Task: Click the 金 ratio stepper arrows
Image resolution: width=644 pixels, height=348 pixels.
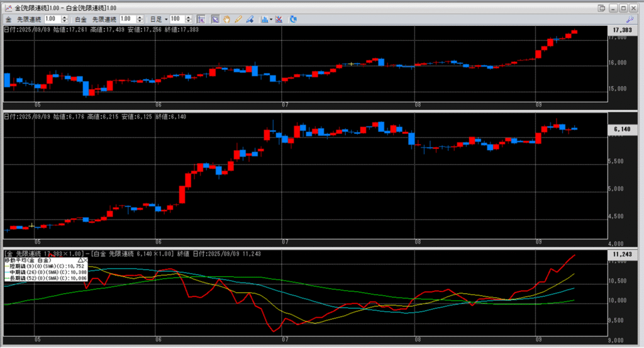Action: 64,19
